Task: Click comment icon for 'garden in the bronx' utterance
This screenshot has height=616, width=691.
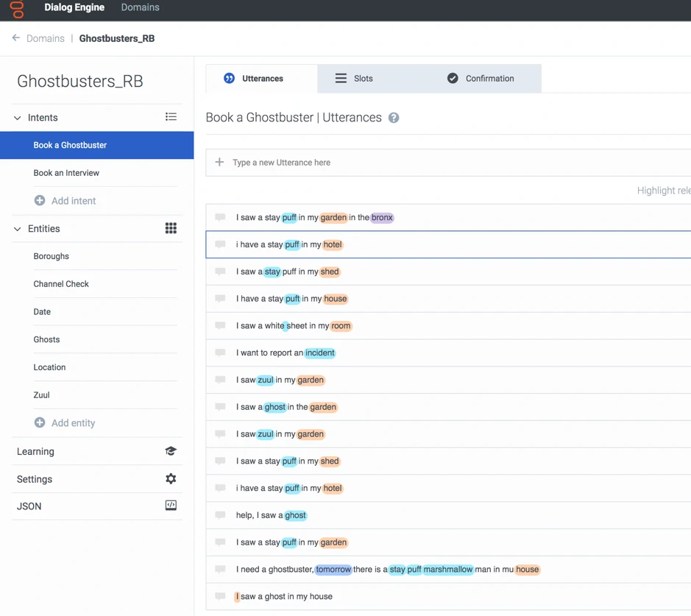Action: (x=220, y=217)
